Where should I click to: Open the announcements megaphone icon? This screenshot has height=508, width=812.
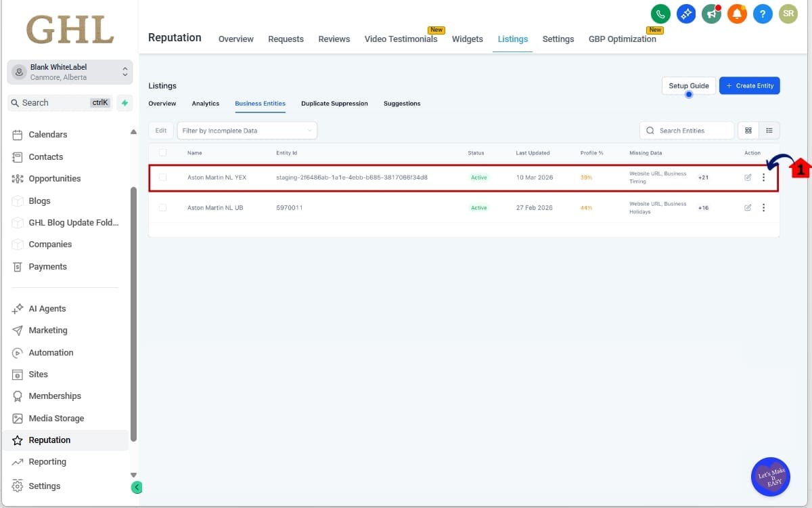[x=711, y=14]
